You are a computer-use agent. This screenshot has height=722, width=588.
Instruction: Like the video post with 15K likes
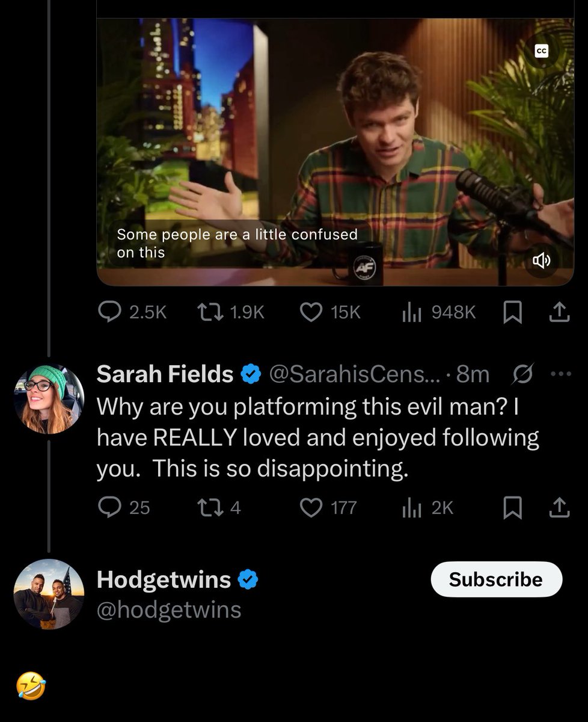point(311,312)
